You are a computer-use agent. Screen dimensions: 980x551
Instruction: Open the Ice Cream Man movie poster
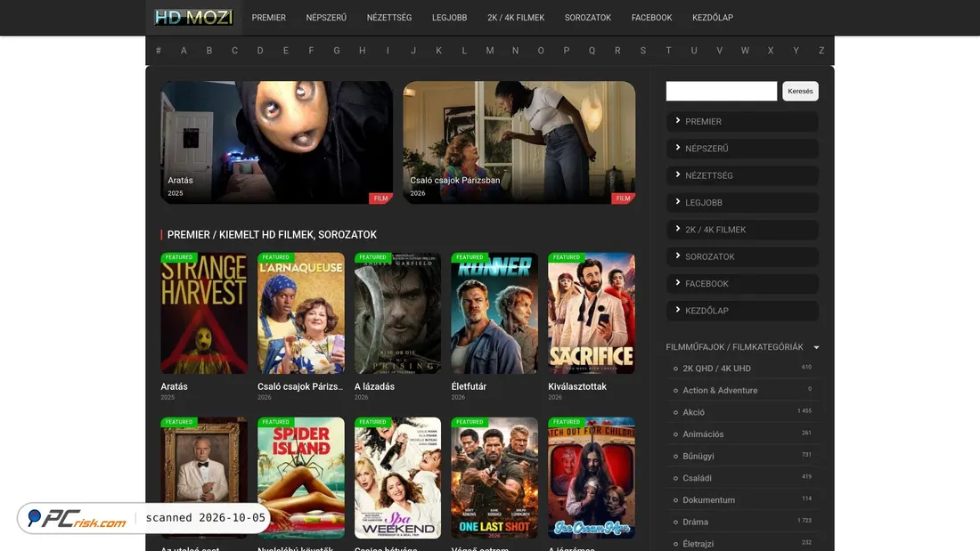tap(592, 478)
